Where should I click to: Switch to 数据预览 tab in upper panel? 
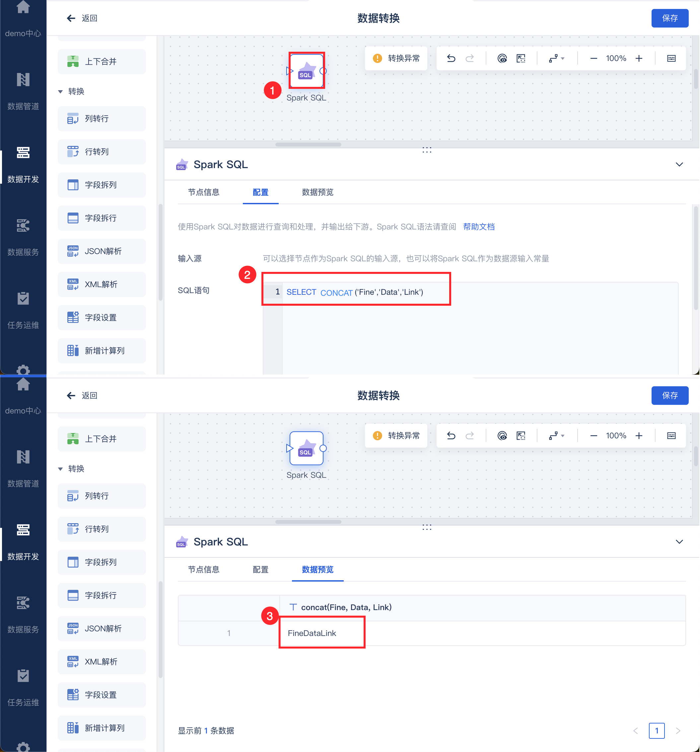click(x=317, y=192)
